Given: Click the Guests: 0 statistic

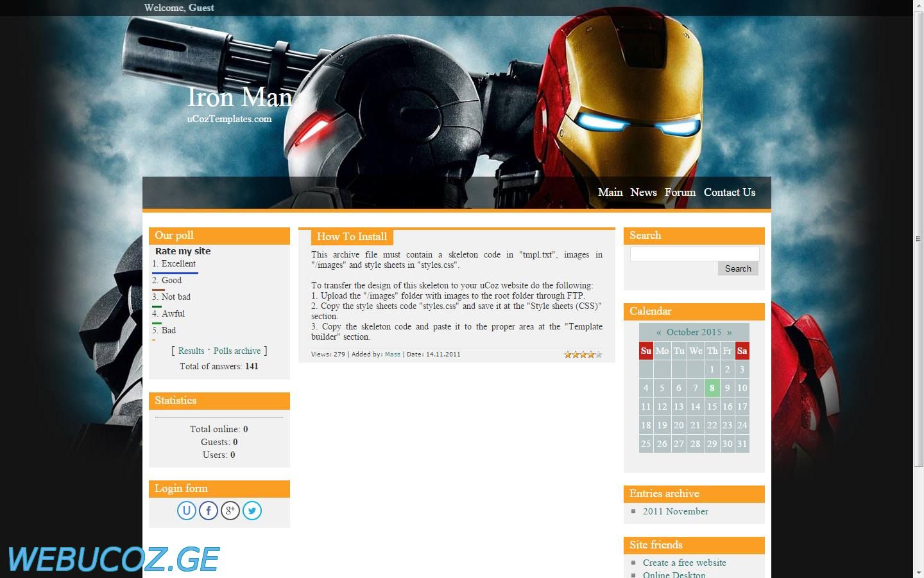Looking at the screenshot, I should [x=219, y=442].
